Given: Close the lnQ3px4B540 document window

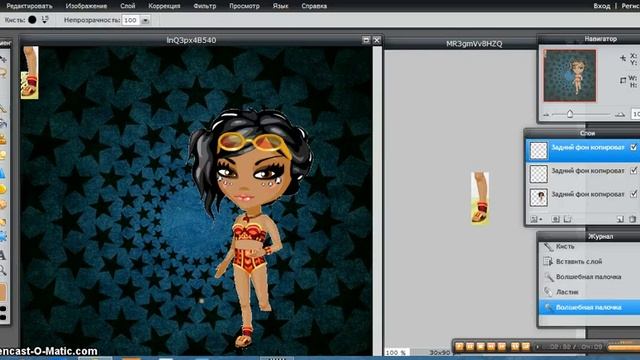Looking at the screenshot, I should pos(377,40).
